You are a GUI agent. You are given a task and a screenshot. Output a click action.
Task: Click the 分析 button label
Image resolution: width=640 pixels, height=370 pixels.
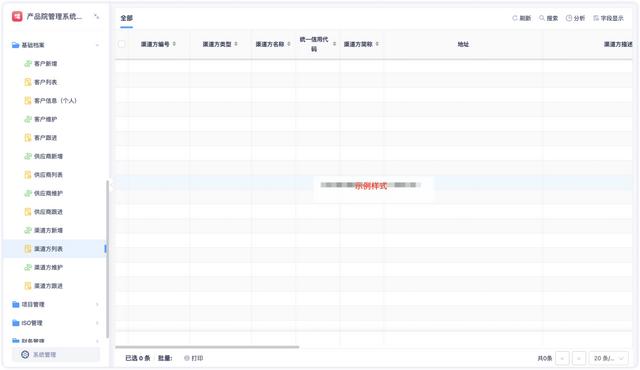(579, 18)
